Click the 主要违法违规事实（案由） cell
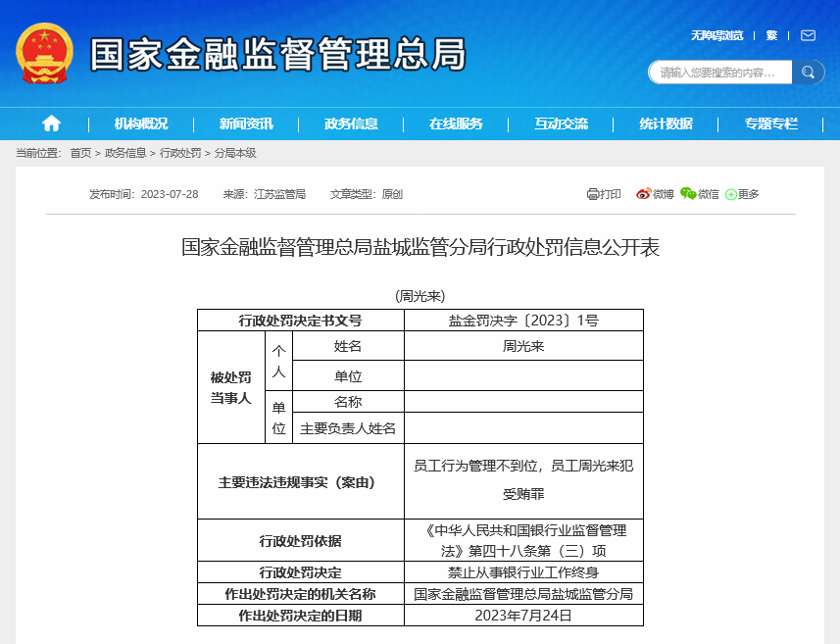 (301, 481)
